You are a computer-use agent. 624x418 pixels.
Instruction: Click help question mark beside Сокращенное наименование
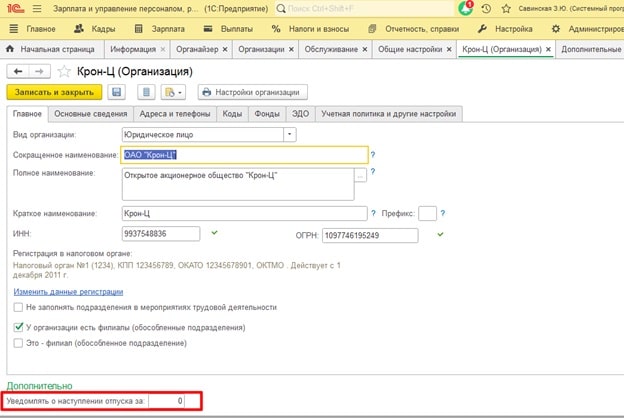[373, 155]
